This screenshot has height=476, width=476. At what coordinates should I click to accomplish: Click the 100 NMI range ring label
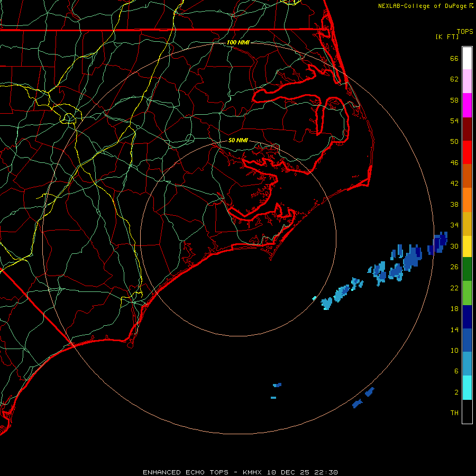(x=239, y=42)
